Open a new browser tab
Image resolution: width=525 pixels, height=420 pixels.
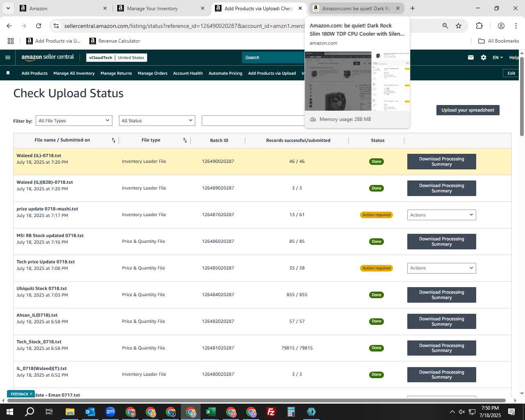tap(413, 8)
